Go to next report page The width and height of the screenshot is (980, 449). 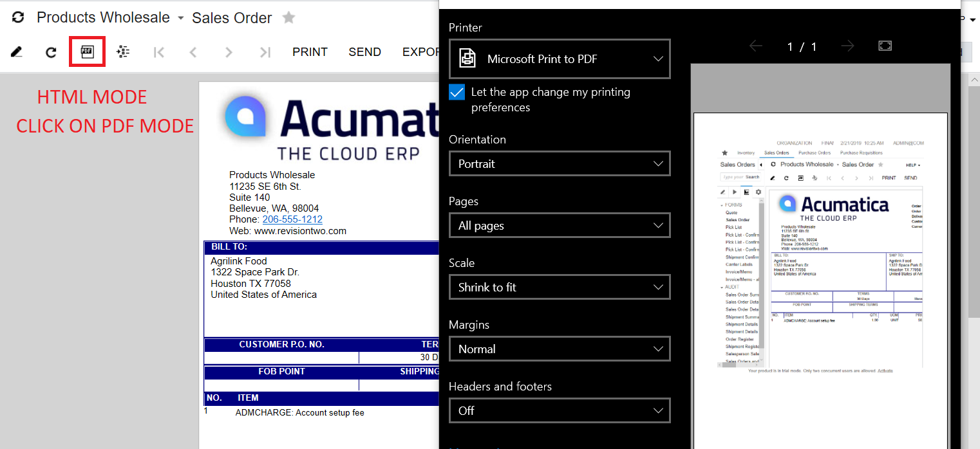tap(229, 52)
